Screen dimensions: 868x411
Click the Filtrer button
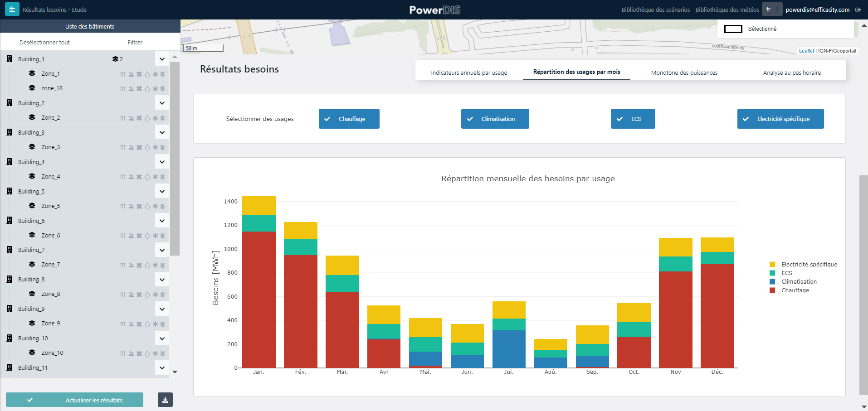135,42
